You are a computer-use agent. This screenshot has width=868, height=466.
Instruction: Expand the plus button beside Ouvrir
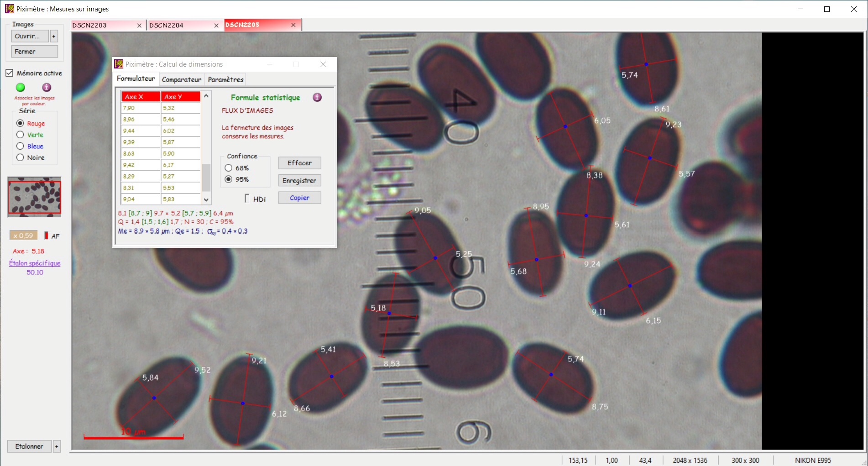54,36
